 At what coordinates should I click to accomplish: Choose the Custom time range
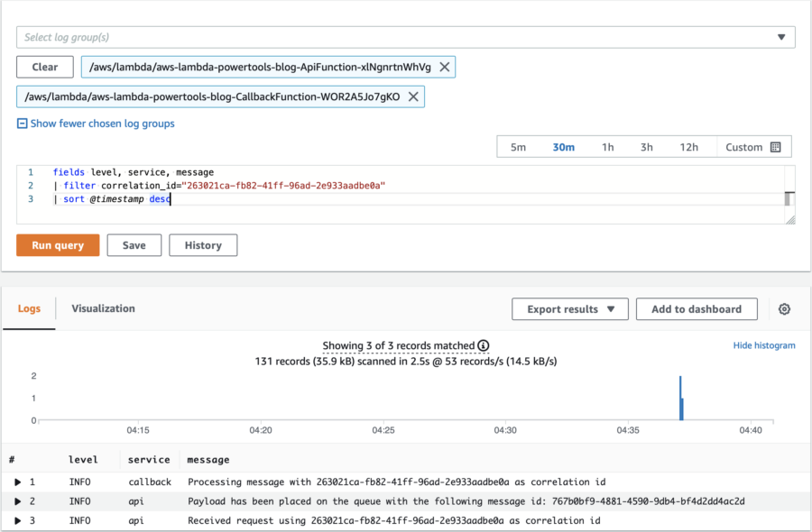753,147
